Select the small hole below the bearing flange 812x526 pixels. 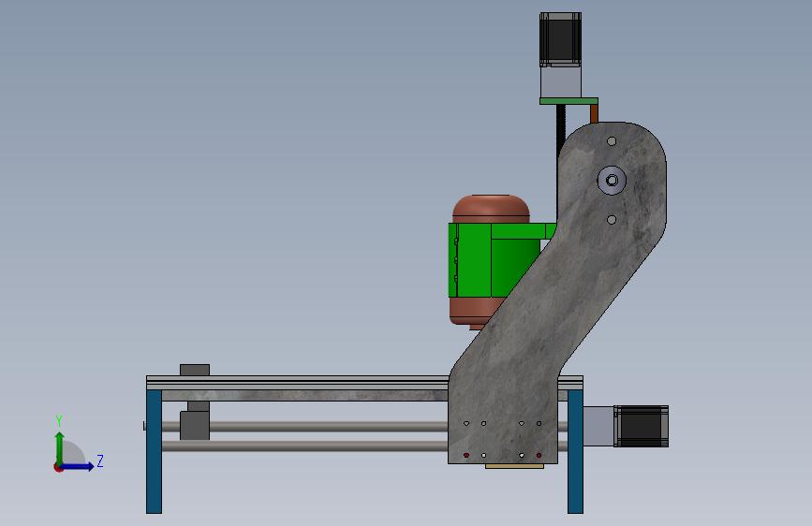(x=612, y=220)
